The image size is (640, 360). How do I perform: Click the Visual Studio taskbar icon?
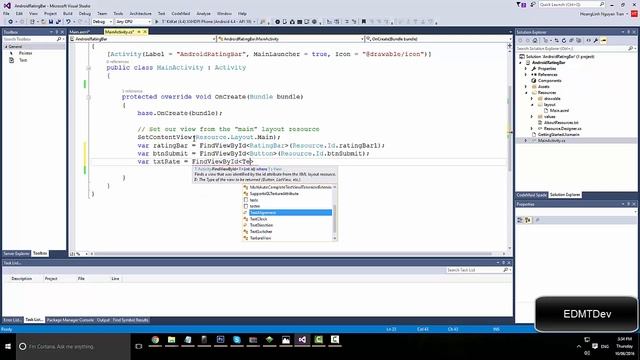tap(302, 340)
